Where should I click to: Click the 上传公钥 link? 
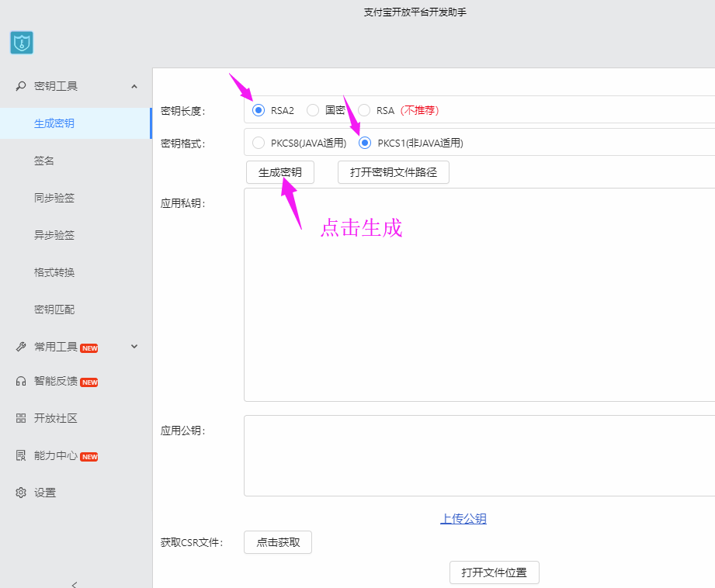click(463, 519)
